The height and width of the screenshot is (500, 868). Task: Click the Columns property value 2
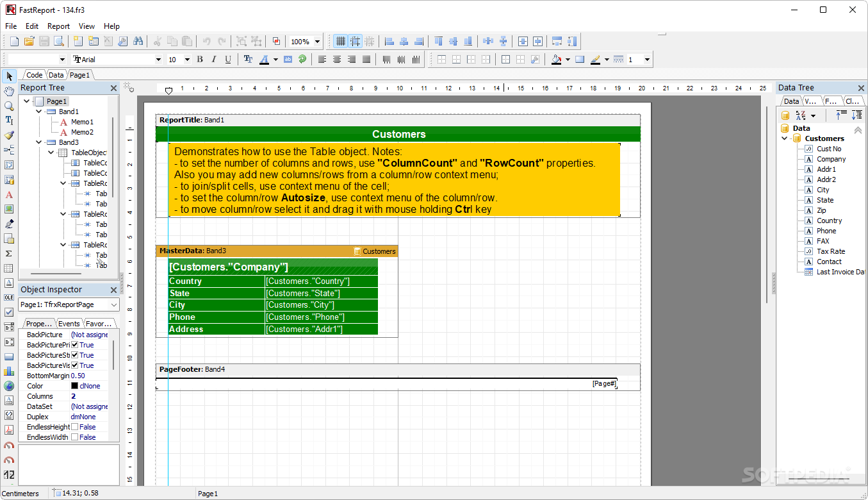(x=73, y=396)
